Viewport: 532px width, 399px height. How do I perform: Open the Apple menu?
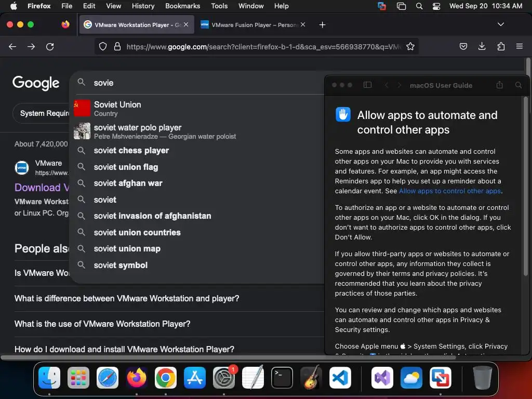[x=14, y=6]
